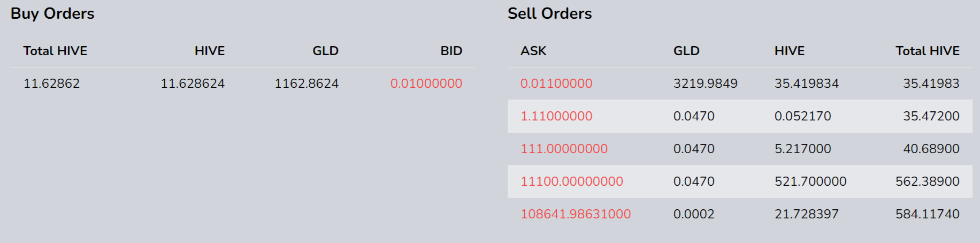980x243 pixels.
Task: Select the 584.11740 total HIVE cell
Action: (927, 214)
